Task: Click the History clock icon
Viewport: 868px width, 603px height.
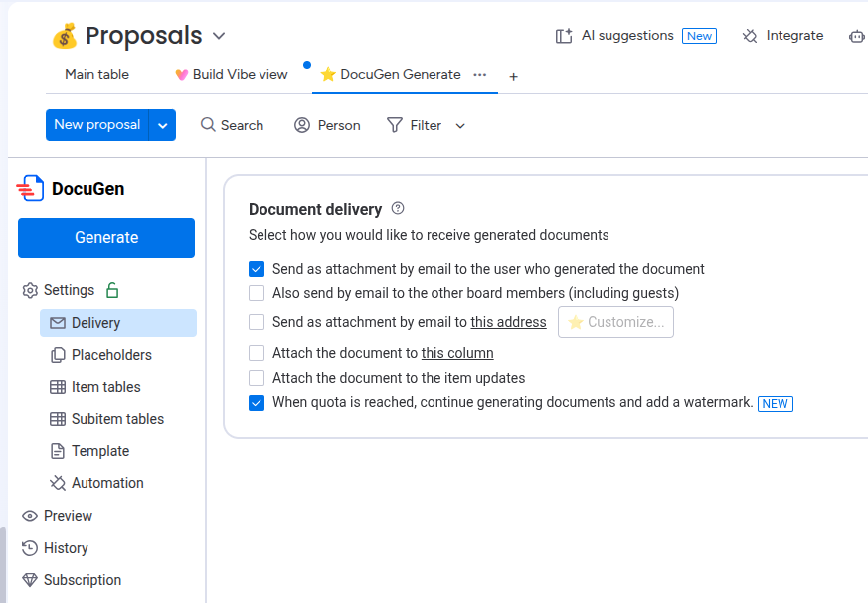Action: click(x=30, y=548)
